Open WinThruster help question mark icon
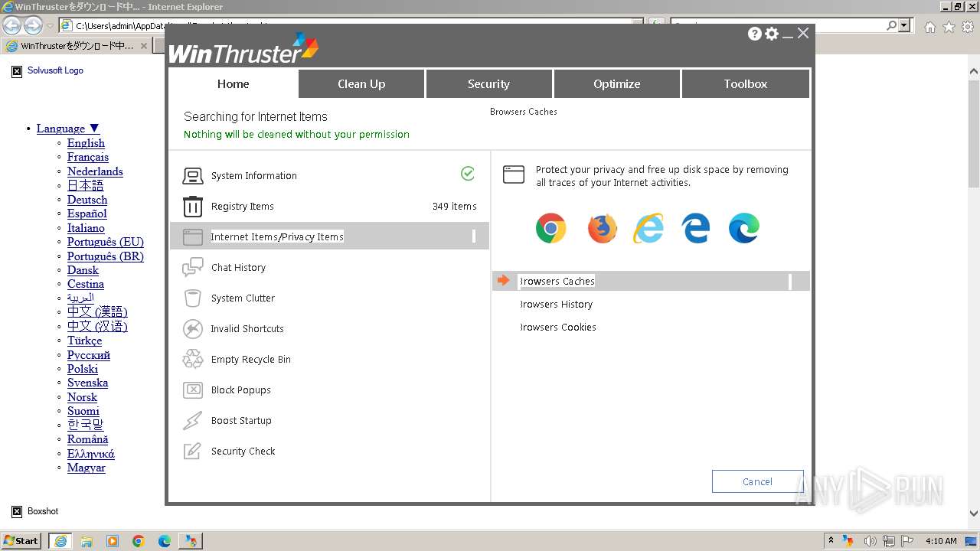Viewport: 980px width, 551px height. point(755,34)
